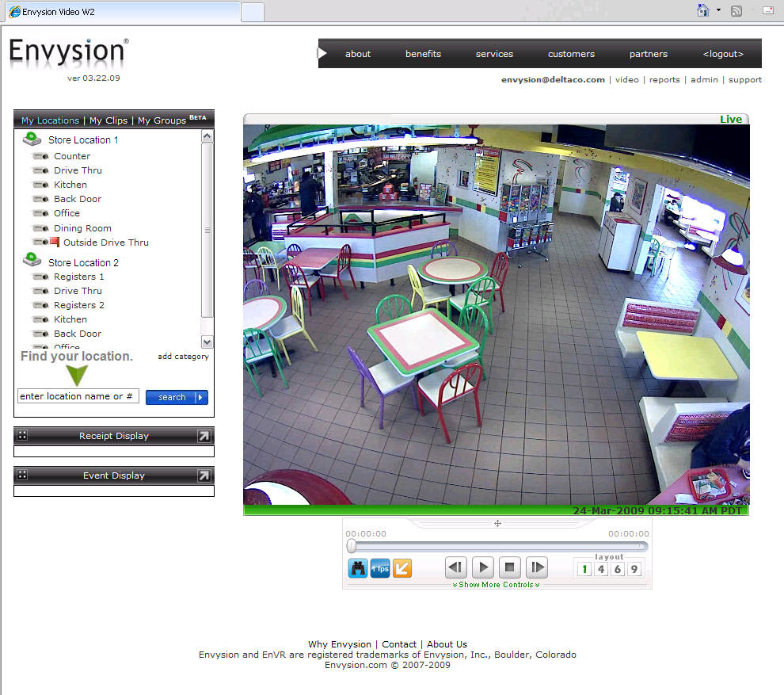Image resolution: width=784 pixels, height=695 pixels.
Task: Click the live camera video feed
Action: [x=496, y=315]
